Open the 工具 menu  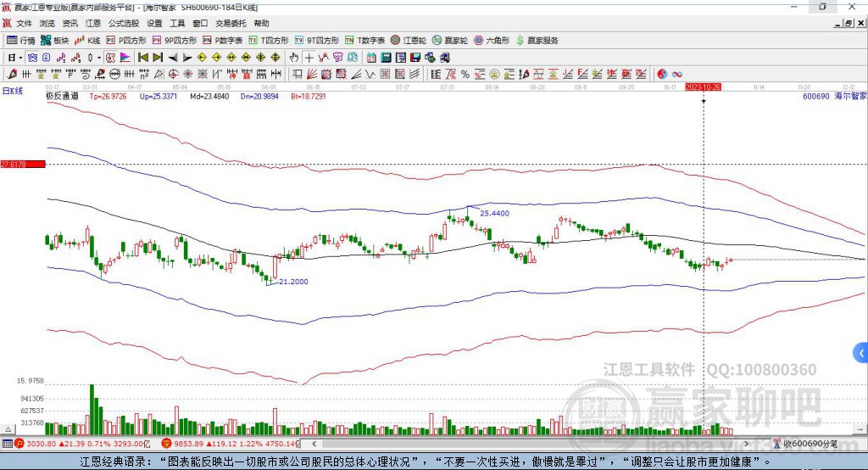click(177, 23)
